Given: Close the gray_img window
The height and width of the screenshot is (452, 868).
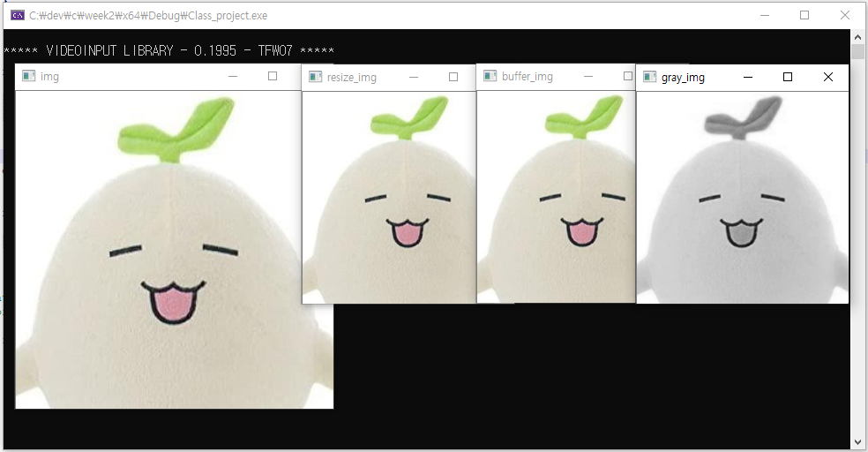Looking at the screenshot, I should coord(828,77).
